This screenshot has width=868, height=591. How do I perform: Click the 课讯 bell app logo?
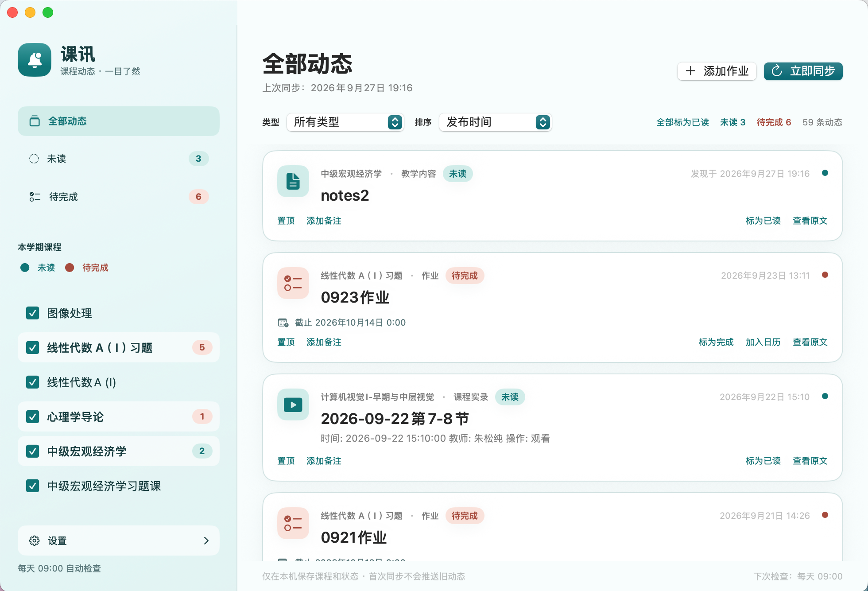(x=35, y=60)
